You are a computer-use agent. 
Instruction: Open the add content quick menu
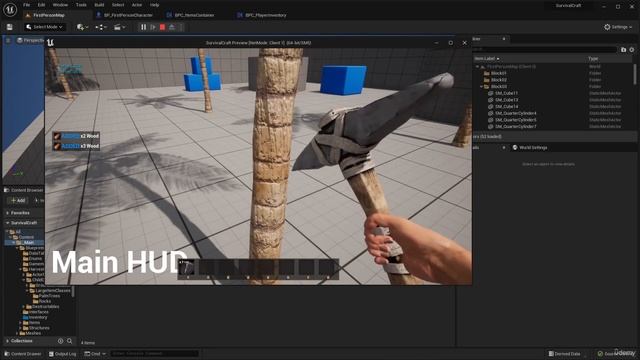[82, 27]
